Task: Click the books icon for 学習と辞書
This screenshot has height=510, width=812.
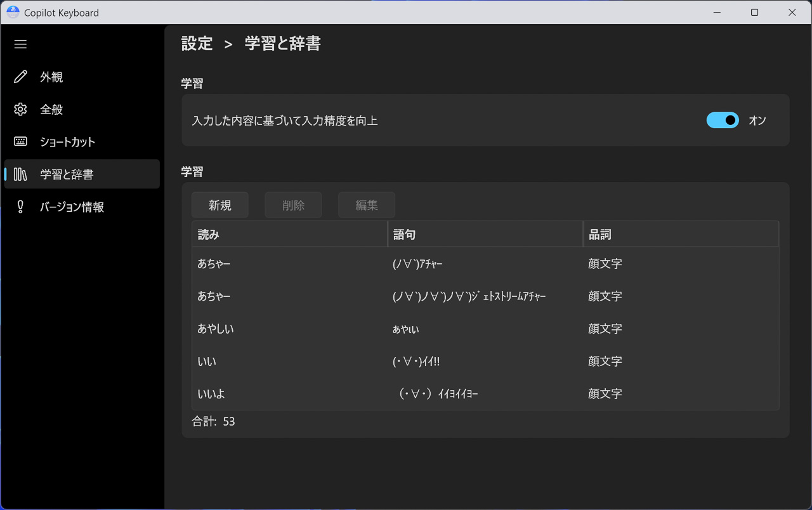Action: pyautogui.click(x=20, y=174)
